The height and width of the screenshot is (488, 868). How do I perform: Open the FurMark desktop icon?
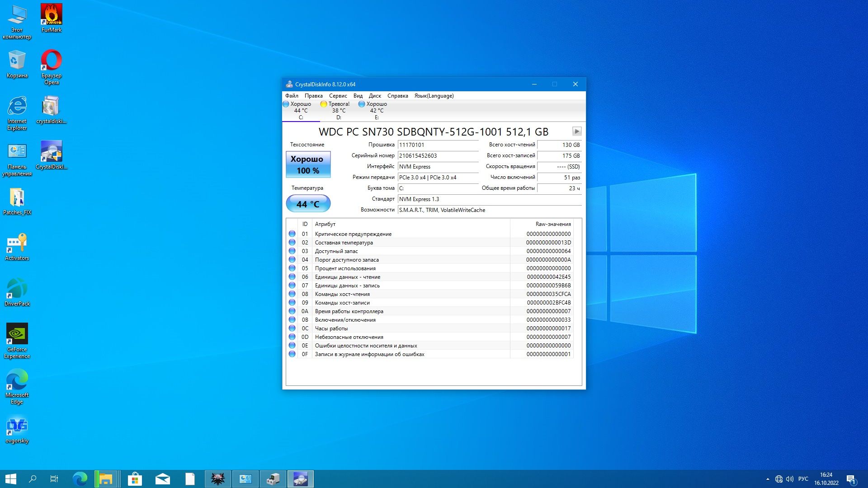[51, 18]
